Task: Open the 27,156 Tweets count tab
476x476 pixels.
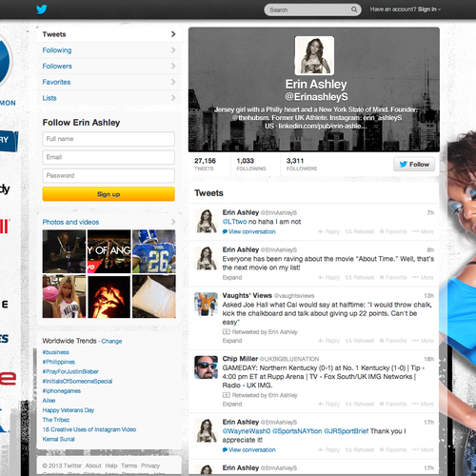Action: pyautogui.click(x=205, y=164)
